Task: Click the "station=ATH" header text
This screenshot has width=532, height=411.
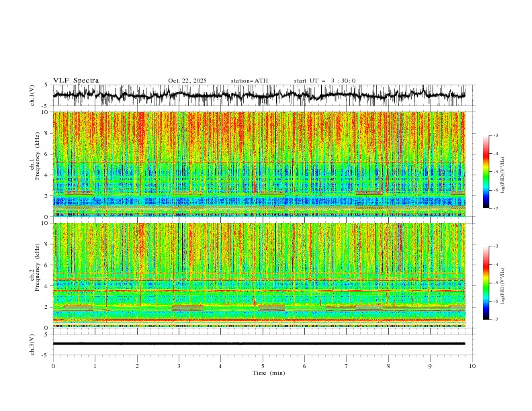Action: [x=249, y=81]
